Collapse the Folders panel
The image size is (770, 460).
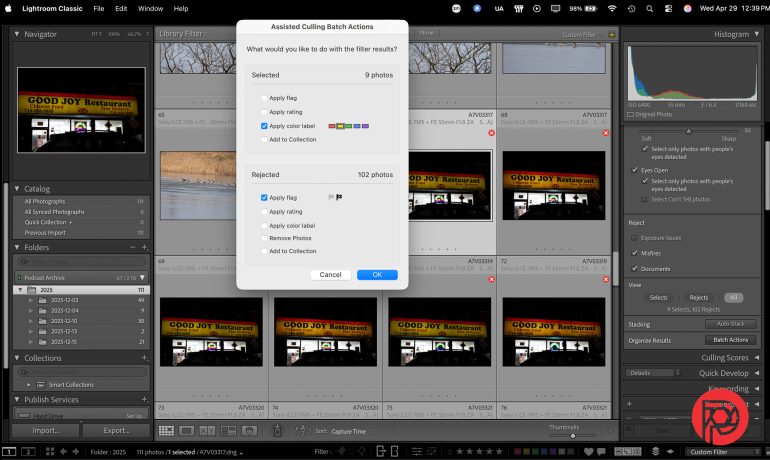coord(17,247)
